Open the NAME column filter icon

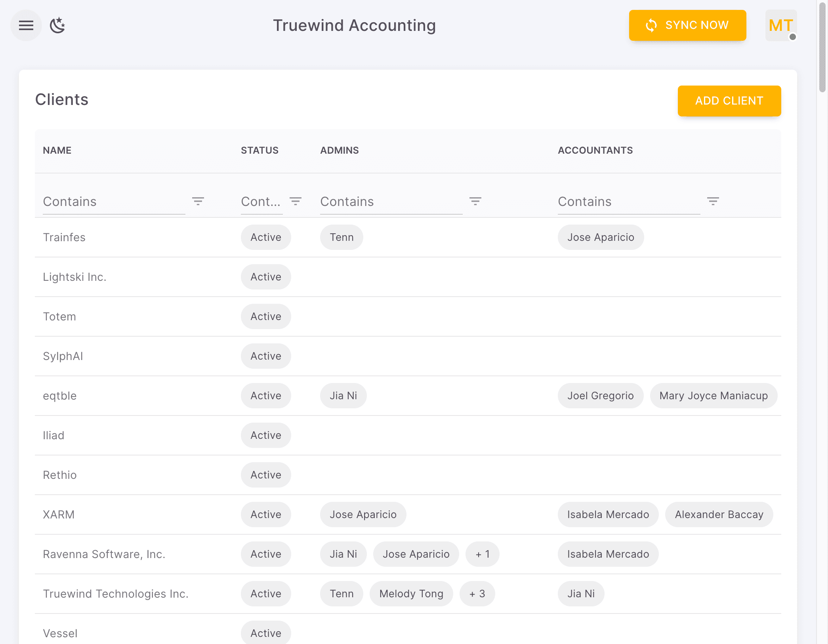(198, 201)
